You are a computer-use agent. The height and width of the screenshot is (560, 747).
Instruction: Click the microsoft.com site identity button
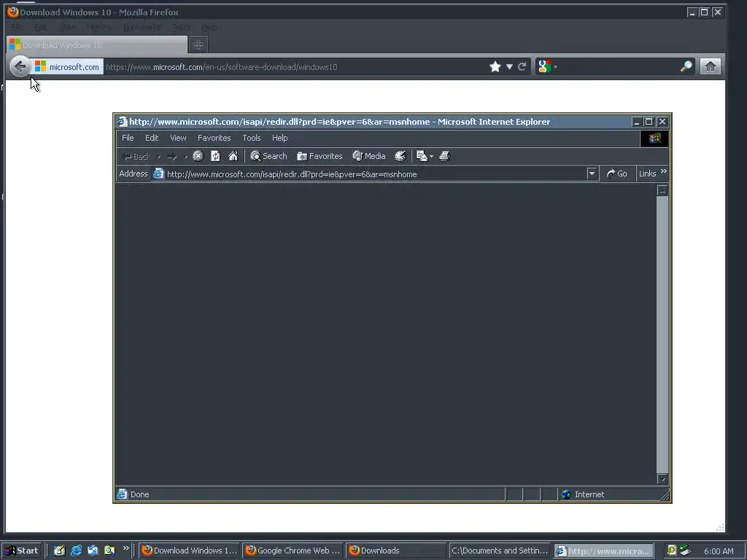(x=68, y=66)
